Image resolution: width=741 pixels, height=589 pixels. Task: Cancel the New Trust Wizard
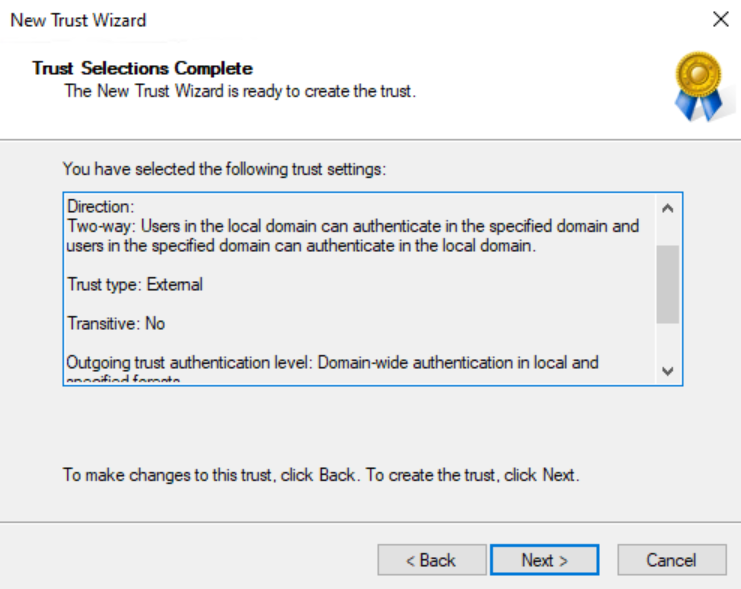click(x=671, y=560)
